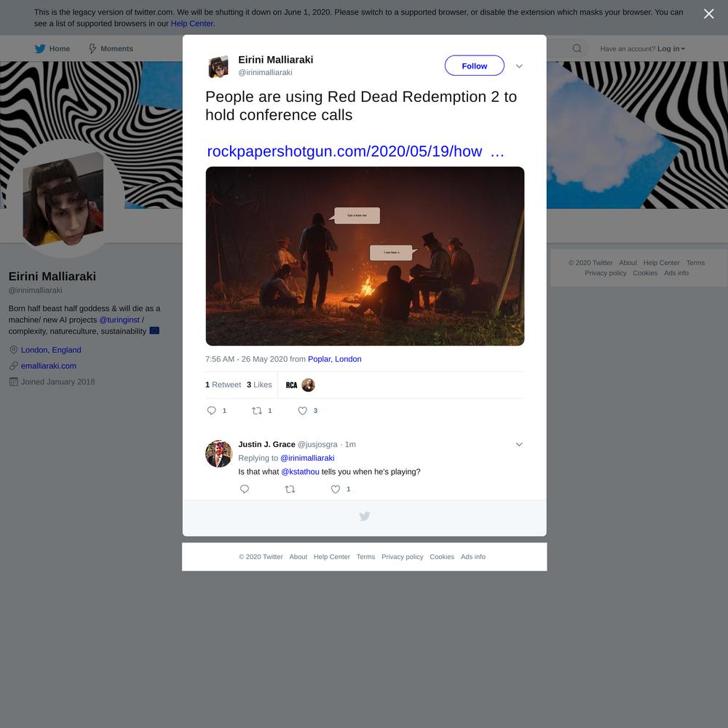
Task: Go to Twitter Home
Action: (x=52, y=49)
